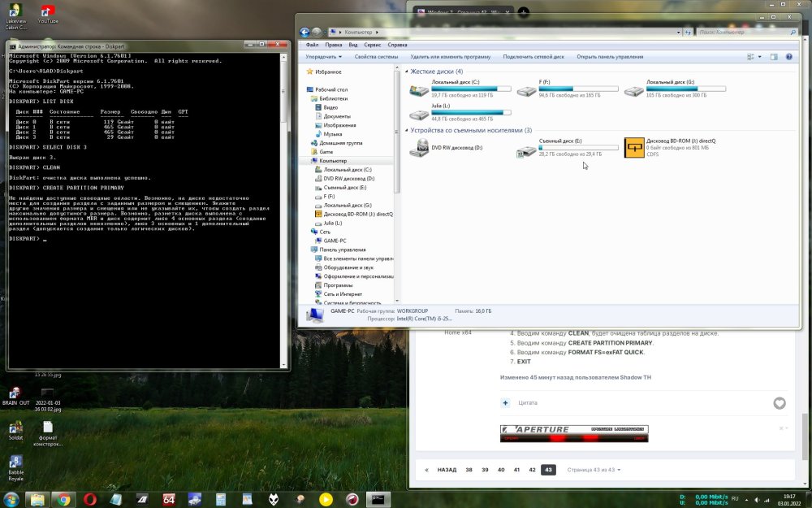This screenshot has width=812, height=508.
Task: Launch Opera from the taskbar
Action: click(89, 499)
